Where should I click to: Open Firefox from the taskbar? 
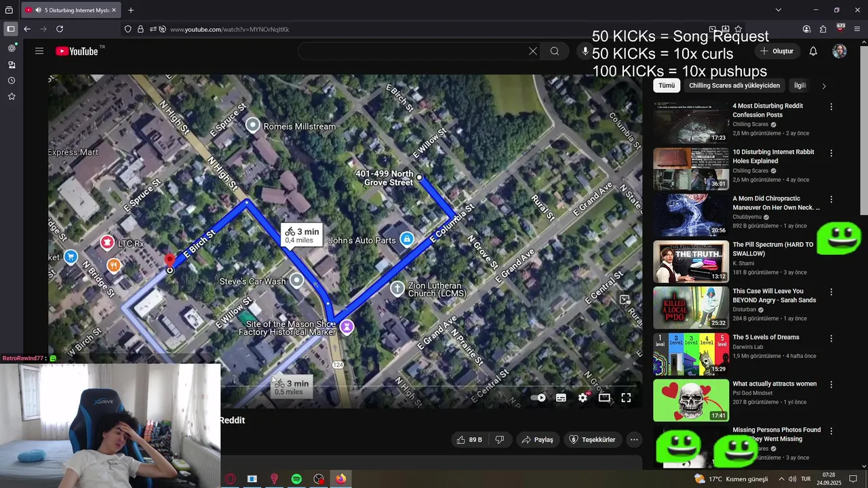pos(340,479)
